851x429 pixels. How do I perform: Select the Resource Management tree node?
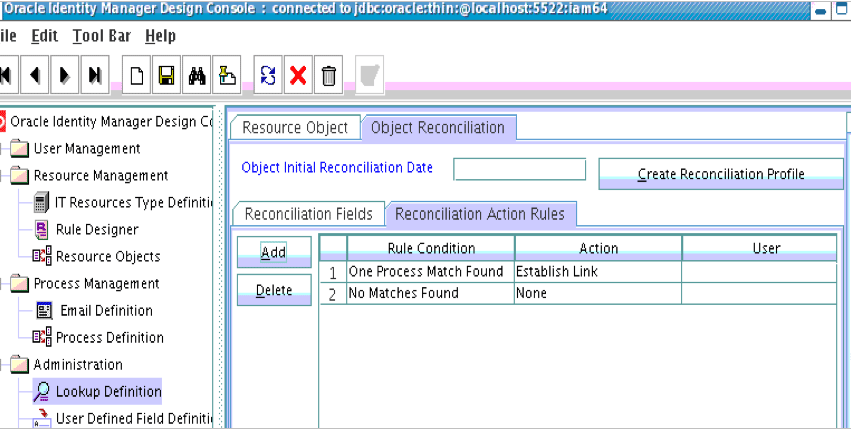coord(101,175)
